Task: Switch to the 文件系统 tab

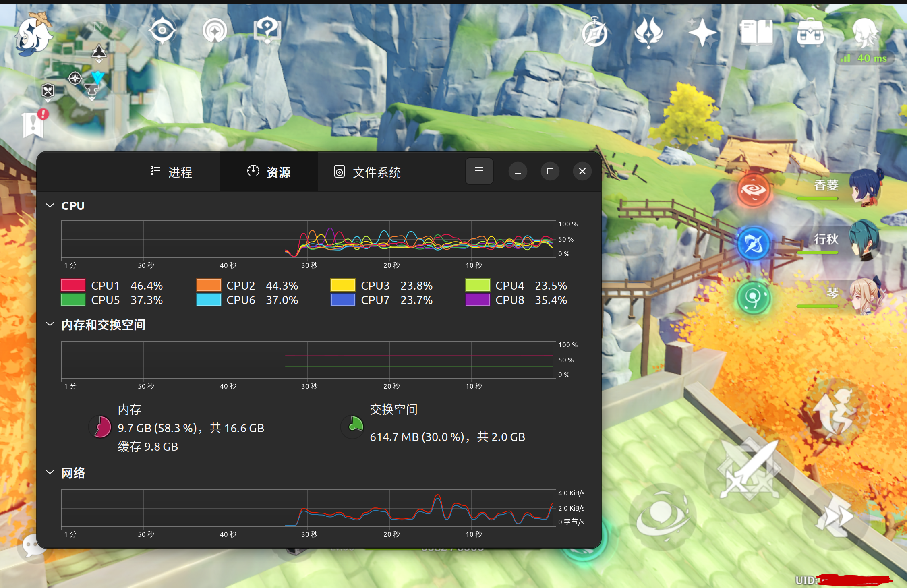Action: pyautogui.click(x=367, y=172)
